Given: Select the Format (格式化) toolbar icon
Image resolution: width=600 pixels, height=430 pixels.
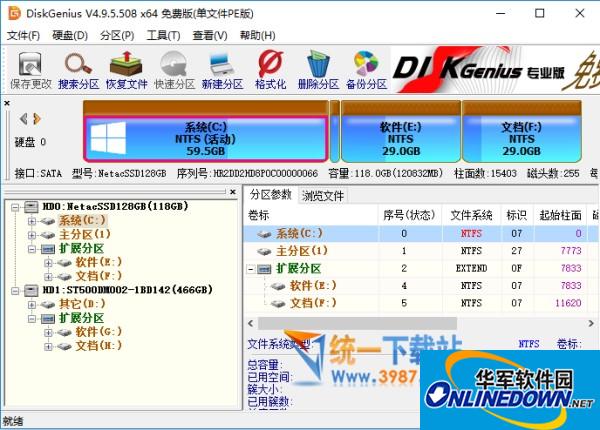Looking at the screenshot, I should pyautogui.click(x=271, y=71).
